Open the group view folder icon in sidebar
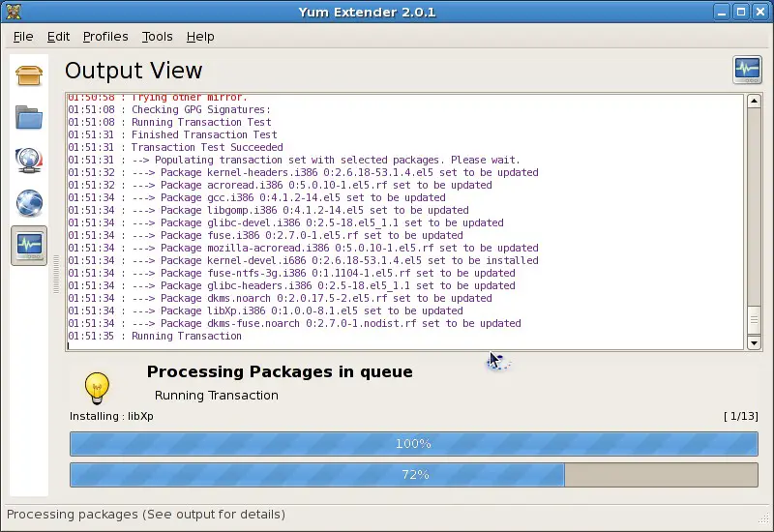This screenshot has width=774, height=532. click(29, 117)
